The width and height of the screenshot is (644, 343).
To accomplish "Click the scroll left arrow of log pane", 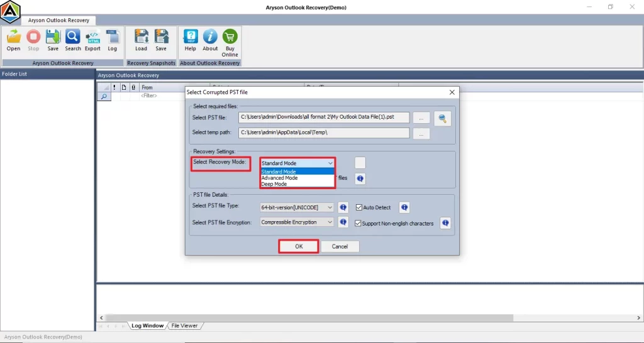I will [101, 318].
